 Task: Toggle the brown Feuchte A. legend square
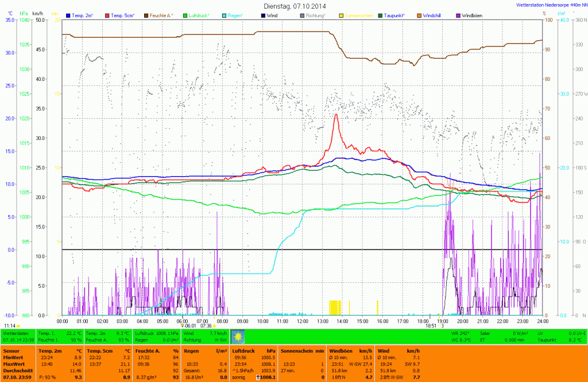click(x=146, y=15)
